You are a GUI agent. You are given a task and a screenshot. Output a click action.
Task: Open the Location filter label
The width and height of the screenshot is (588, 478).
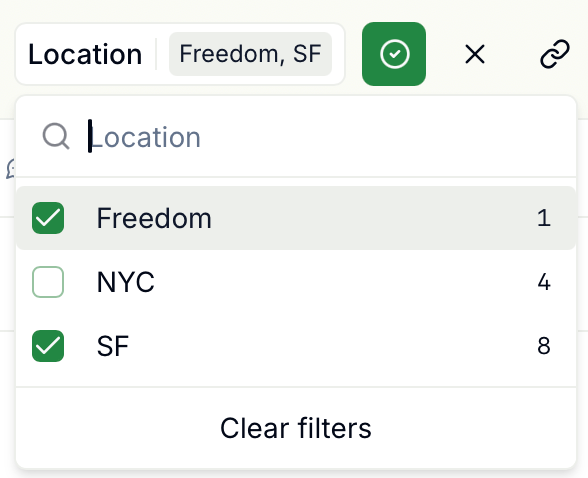[x=85, y=54]
